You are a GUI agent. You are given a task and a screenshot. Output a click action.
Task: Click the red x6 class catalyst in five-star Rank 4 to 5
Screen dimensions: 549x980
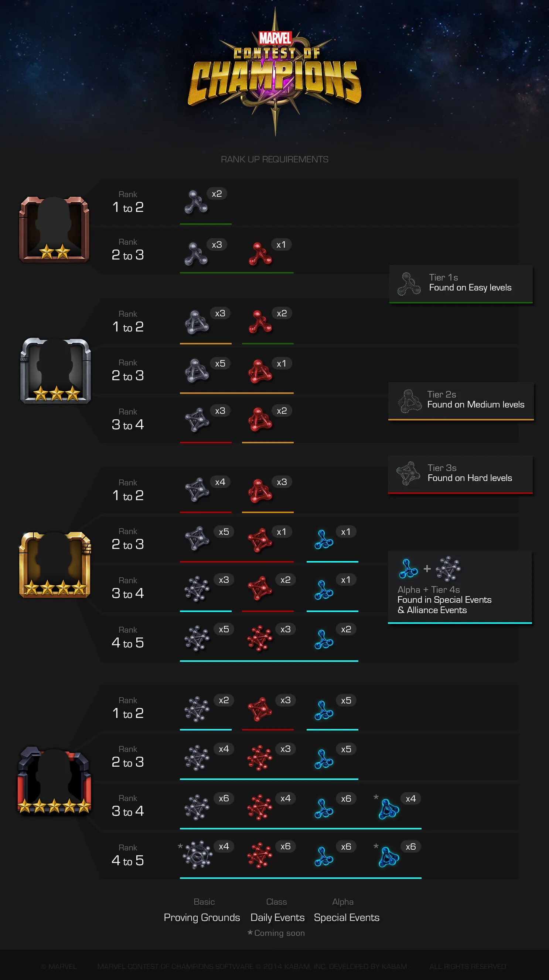[260, 855]
